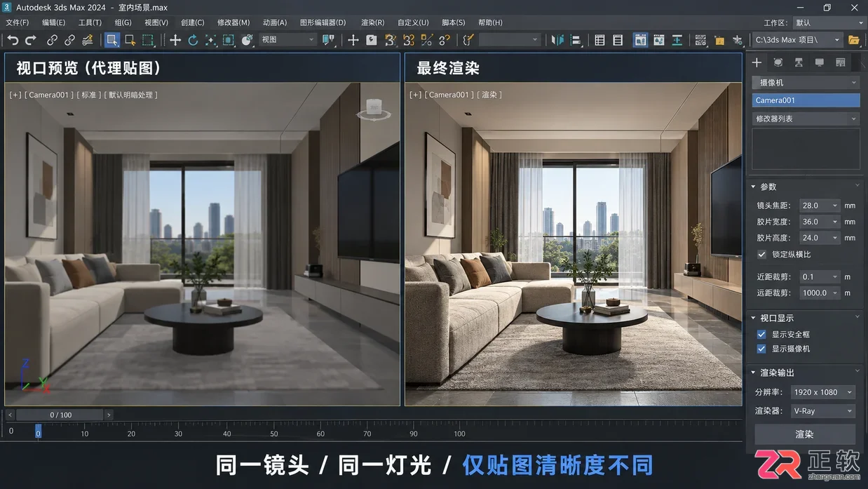Toggle the Percent Snap icon
The image size is (868, 489).
[x=426, y=40]
